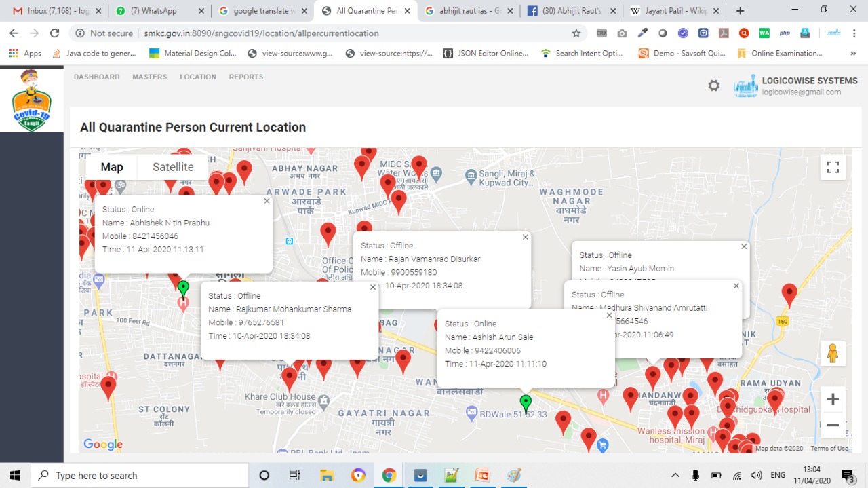Click the Covid-19 Sangli logo
The width and height of the screenshot is (868, 488).
(32, 100)
